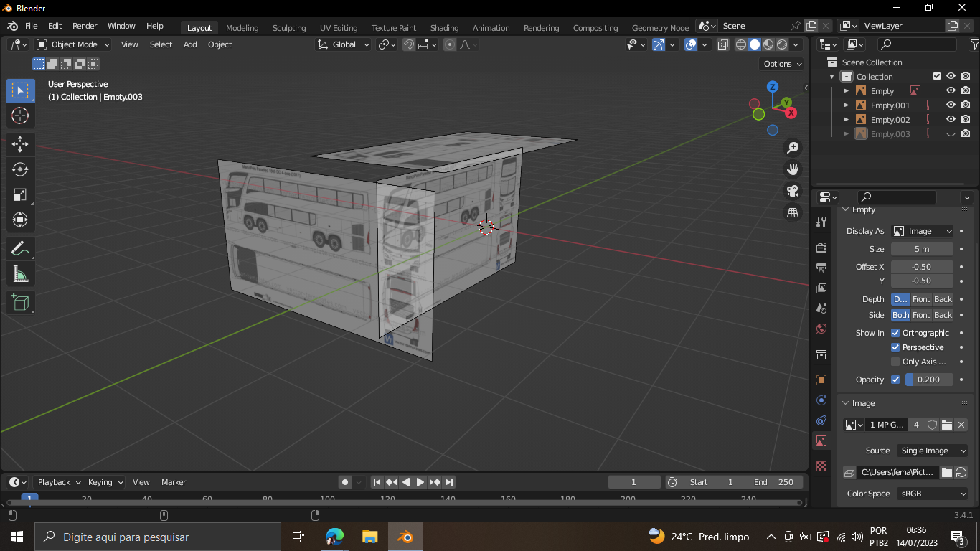Uncheck Orthographic show-in checkbox
Screen dimensions: 980x551
point(895,333)
